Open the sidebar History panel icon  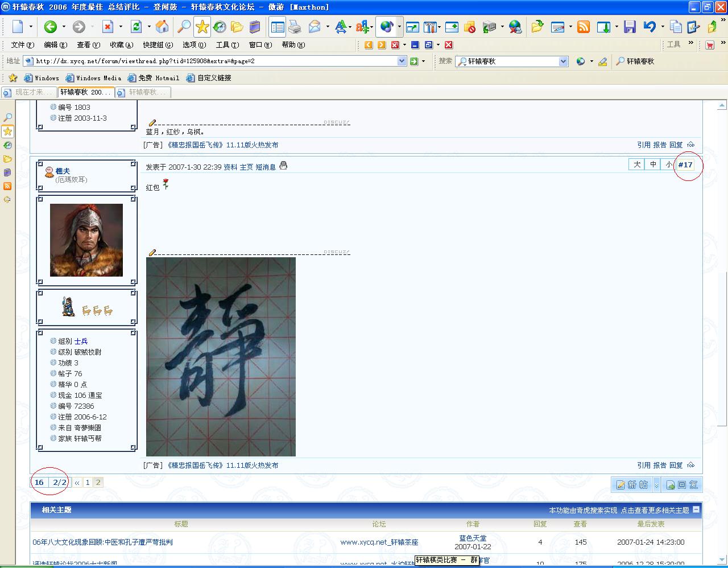tap(7, 145)
